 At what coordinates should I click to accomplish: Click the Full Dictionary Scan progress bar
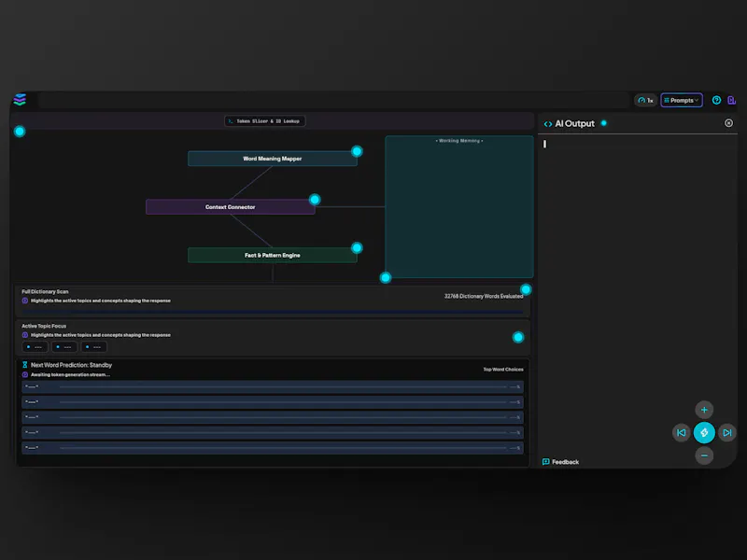point(273,312)
